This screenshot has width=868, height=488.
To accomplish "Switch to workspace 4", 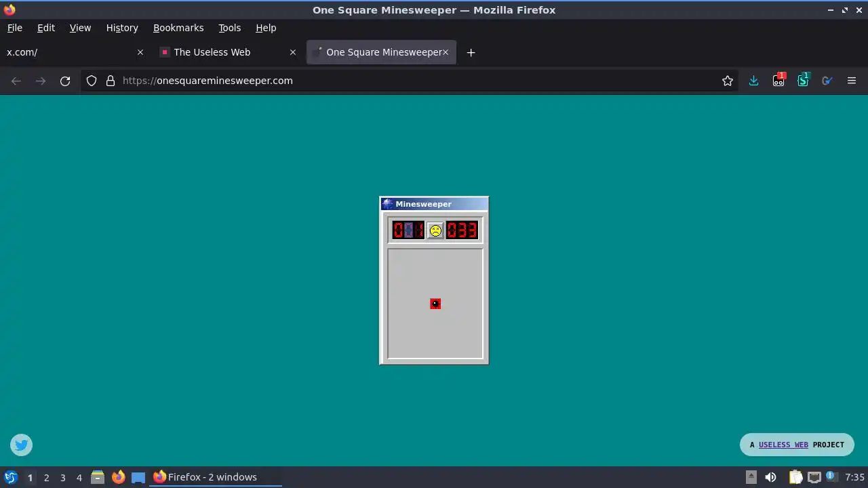I will click(79, 477).
